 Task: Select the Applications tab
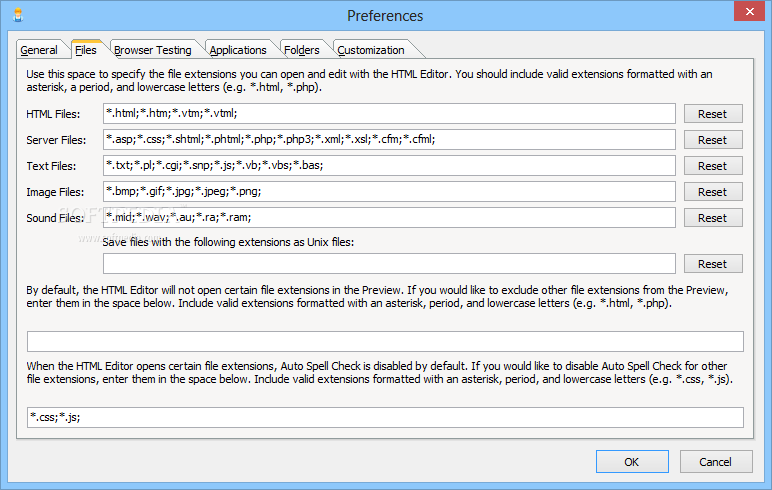click(238, 50)
